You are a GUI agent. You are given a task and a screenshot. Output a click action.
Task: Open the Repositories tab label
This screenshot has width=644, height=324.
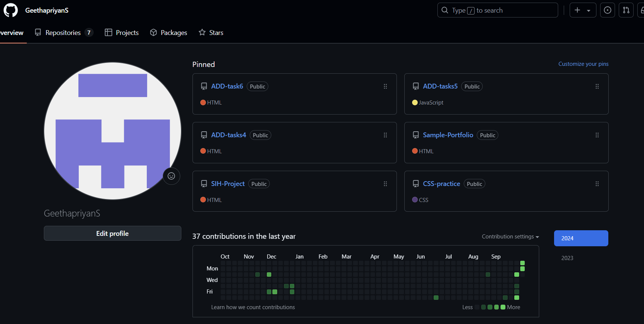63,33
